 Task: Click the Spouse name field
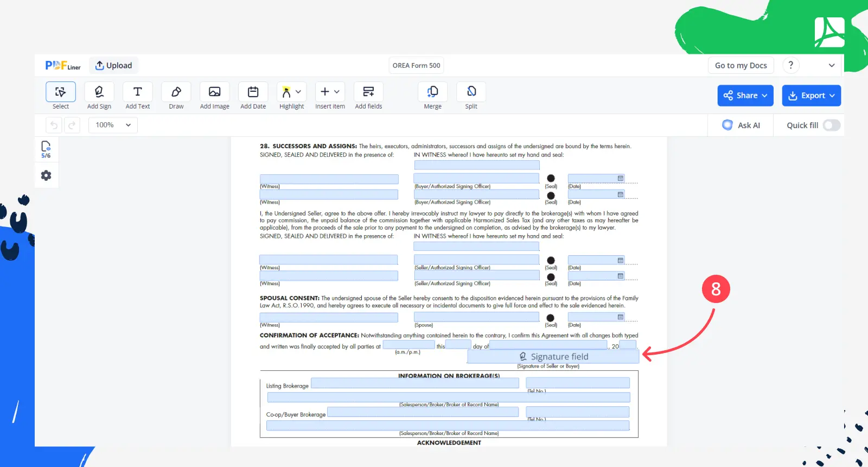click(476, 318)
